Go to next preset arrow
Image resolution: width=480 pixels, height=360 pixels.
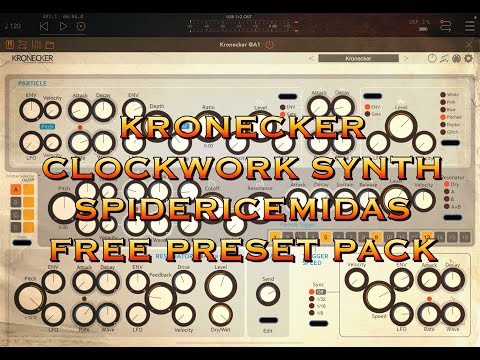coord(406,58)
